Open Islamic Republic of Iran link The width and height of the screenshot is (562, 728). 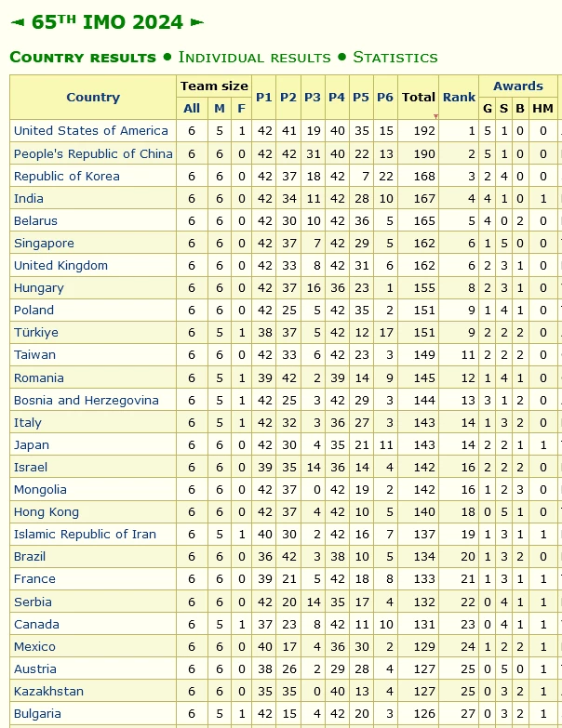click(85, 534)
